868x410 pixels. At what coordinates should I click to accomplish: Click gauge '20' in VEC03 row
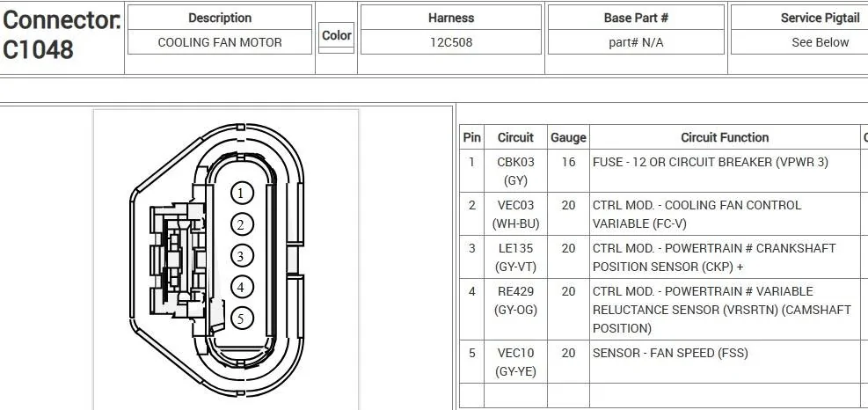(x=568, y=206)
